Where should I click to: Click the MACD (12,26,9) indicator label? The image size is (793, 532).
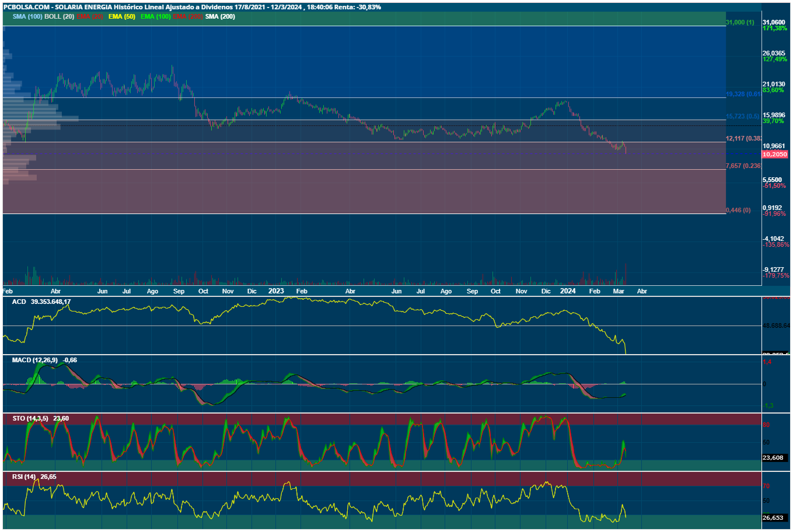click(x=35, y=360)
